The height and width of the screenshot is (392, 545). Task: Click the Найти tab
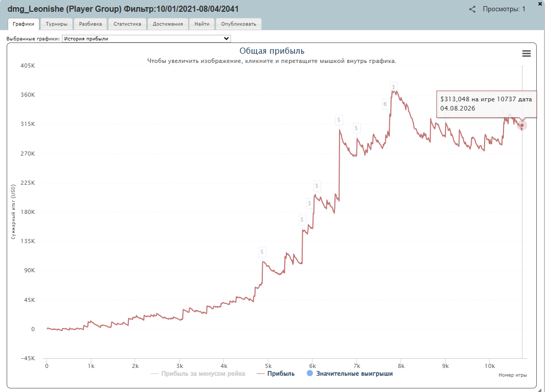pos(202,24)
